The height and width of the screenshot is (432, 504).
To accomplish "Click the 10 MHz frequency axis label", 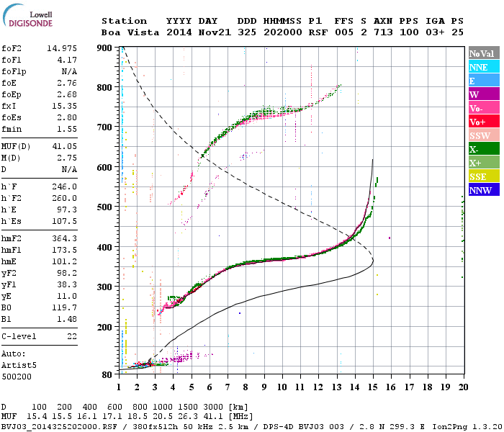I will [x=282, y=387].
